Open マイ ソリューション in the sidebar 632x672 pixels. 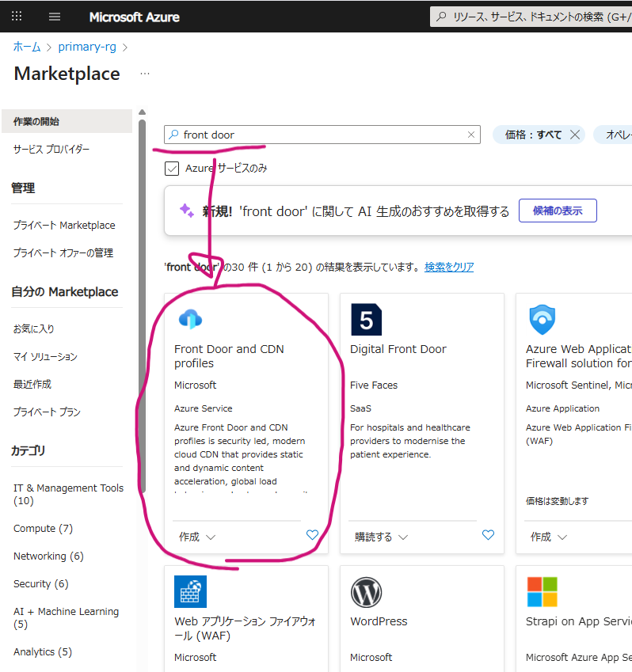[45, 356]
